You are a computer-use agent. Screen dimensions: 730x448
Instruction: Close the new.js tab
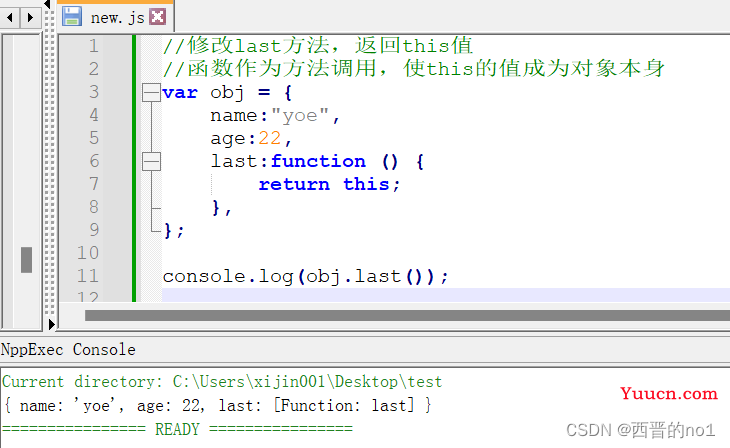(x=158, y=17)
